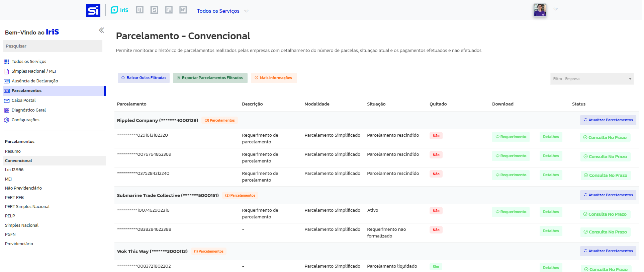
Task: Click the Configurações gear icon
Action: point(7,120)
